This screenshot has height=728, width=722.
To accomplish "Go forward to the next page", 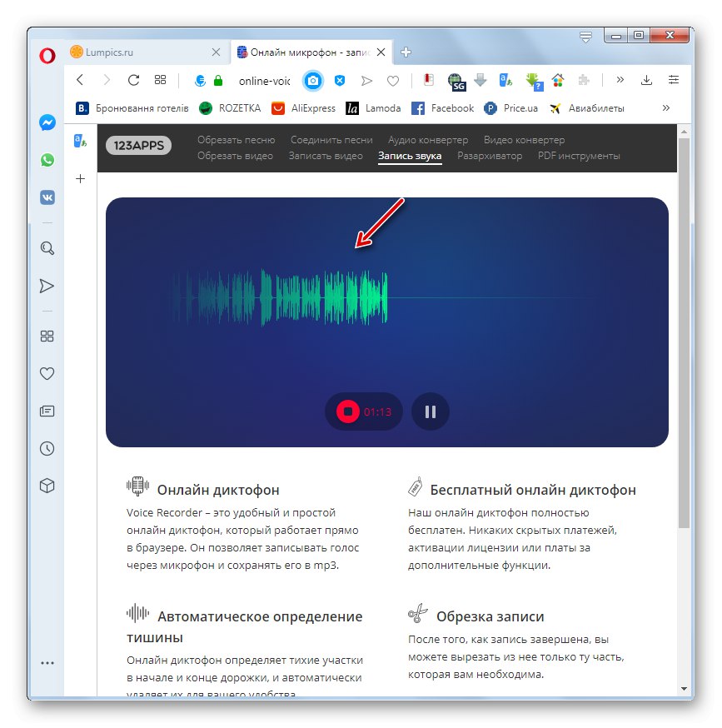I will 107,80.
